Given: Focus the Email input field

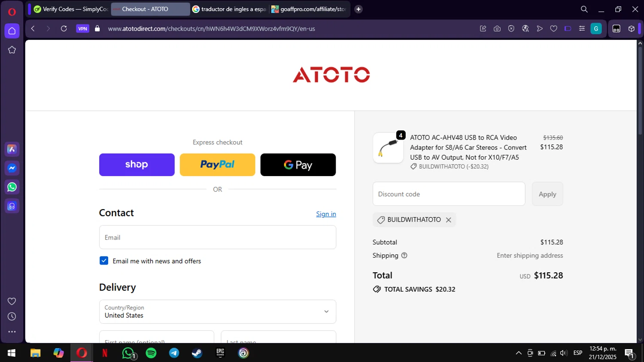Looking at the screenshot, I should (218, 237).
